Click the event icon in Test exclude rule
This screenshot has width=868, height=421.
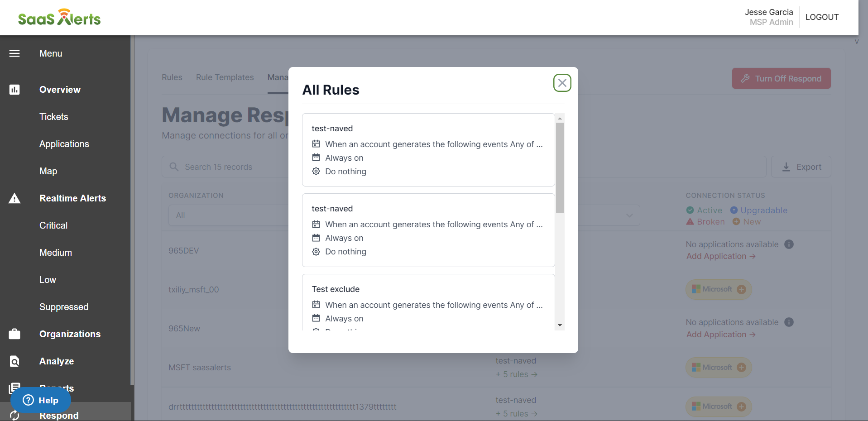[x=316, y=305]
